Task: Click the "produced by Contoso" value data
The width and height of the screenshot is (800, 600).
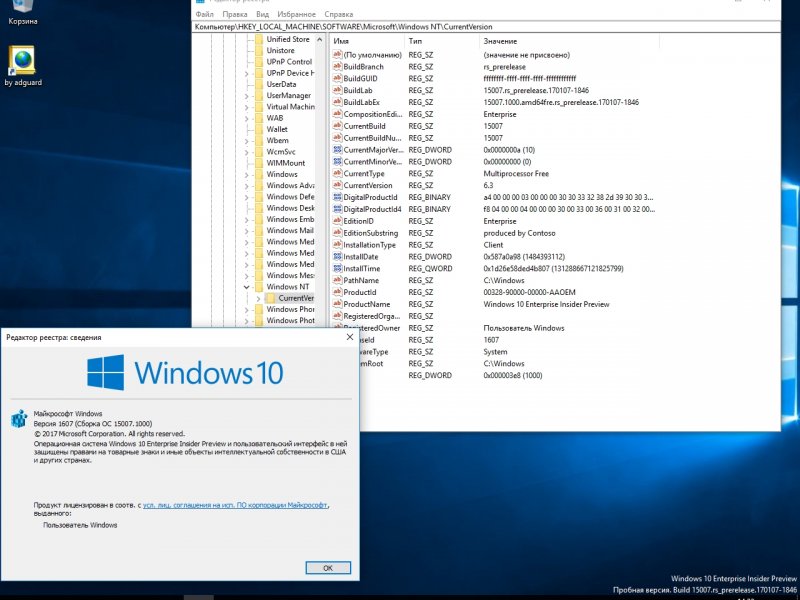Action: (519, 233)
